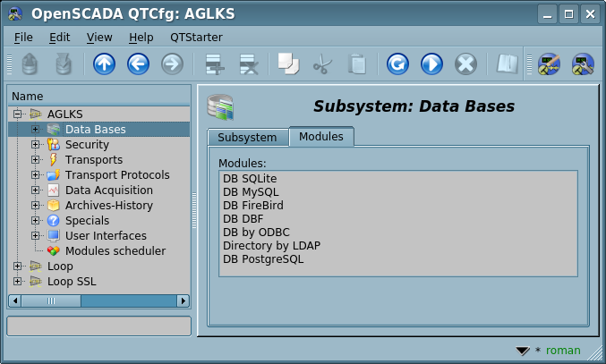Click the last station connection icon in toolbar
This screenshot has width=606, height=364.
pos(583,64)
